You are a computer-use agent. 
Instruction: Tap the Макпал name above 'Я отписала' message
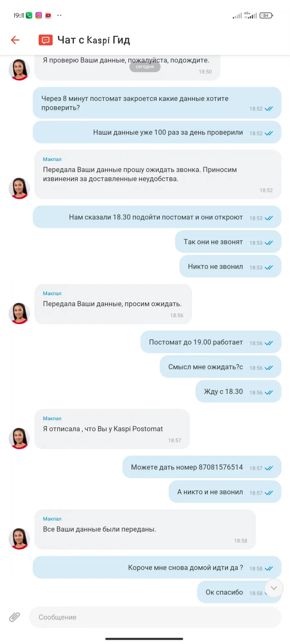point(52,418)
